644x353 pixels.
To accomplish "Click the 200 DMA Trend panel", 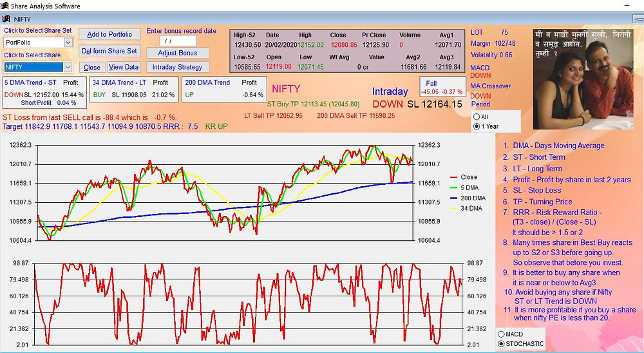I will pyautogui.click(x=224, y=89).
